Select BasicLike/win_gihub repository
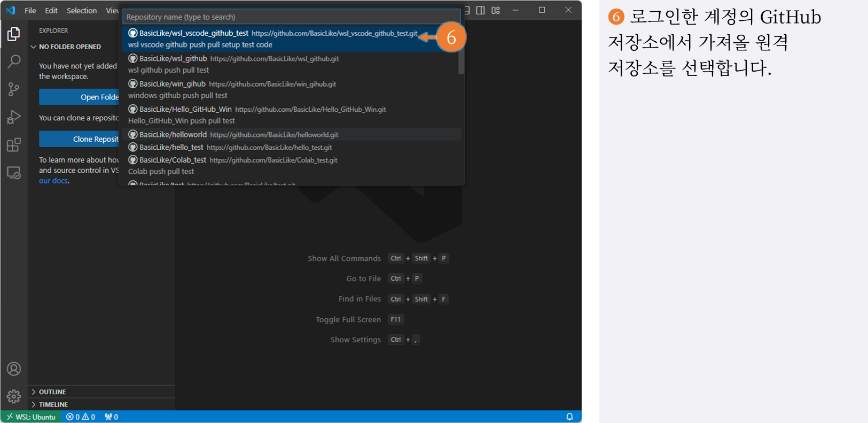Viewport: 868px width, 423px height. [291, 89]
